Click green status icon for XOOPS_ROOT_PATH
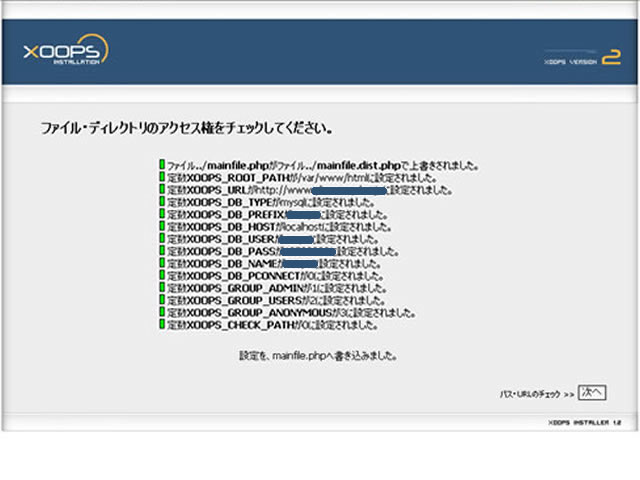Screen dimensions: 640x480 pyautogui.click(x=161, y=176)
